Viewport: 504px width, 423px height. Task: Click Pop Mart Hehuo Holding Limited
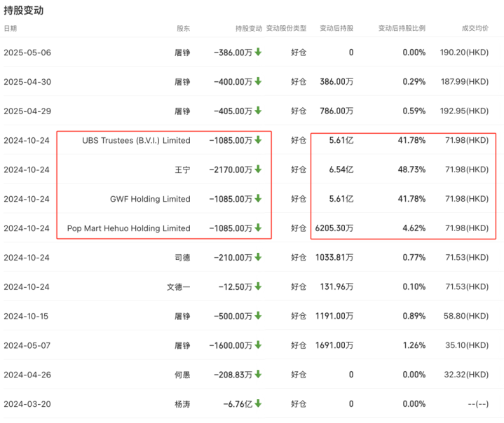pyautogui.click(x=128, y=228)
